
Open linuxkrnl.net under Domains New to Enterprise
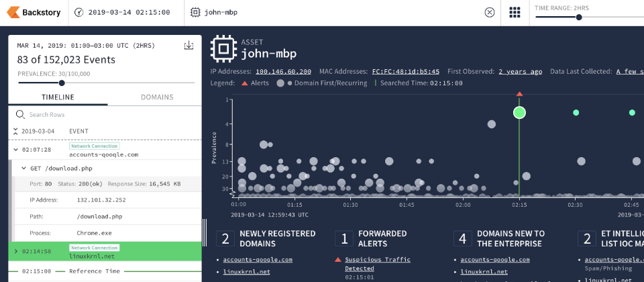484,272
